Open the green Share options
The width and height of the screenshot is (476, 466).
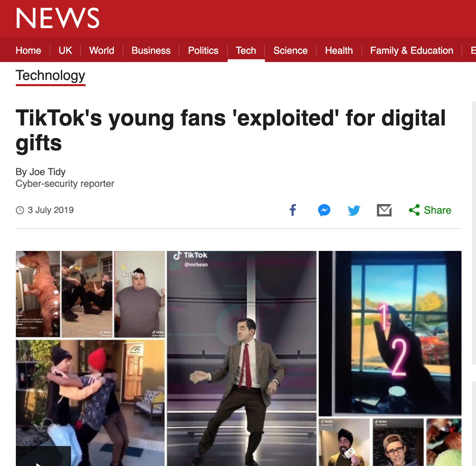430,210
